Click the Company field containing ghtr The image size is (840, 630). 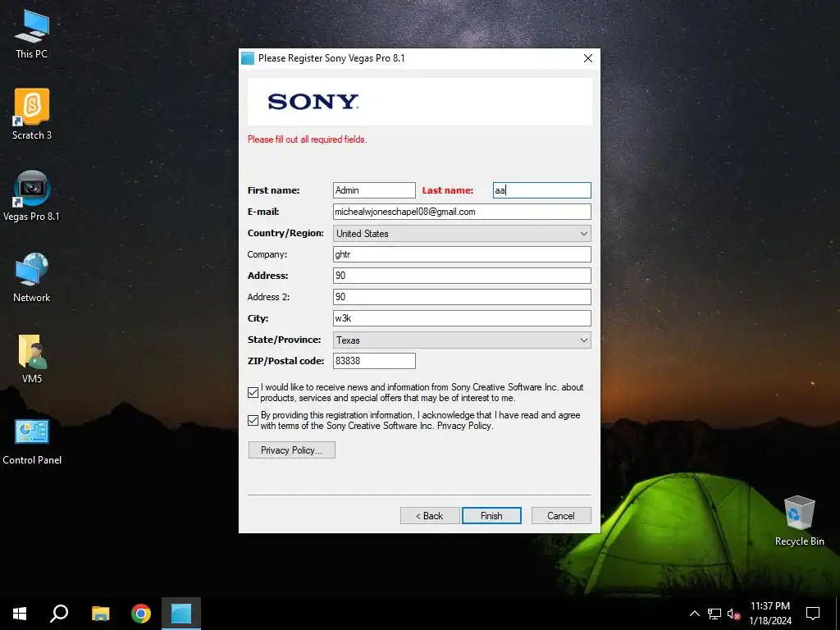pos(462,254)
